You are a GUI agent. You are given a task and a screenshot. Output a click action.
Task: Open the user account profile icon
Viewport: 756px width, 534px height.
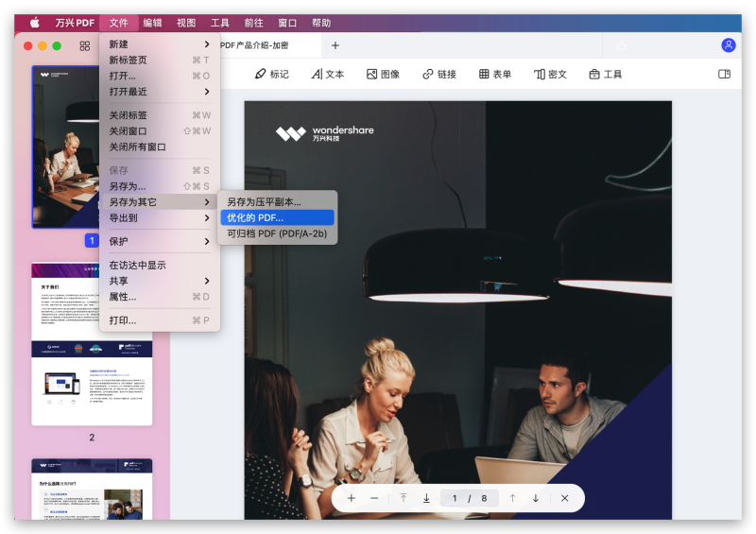pos(728,45)
